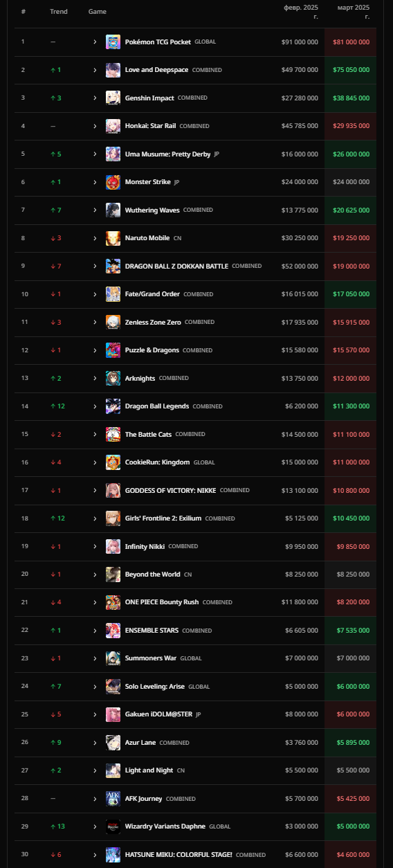Click the Naruto Mobile game icon
The image size is (393, 868).
coord(113,238)
